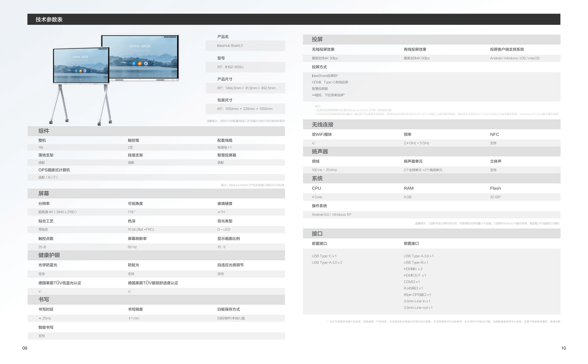
Task: Tap the grid icon at the larger display's right edge
Action: [176, 57]
